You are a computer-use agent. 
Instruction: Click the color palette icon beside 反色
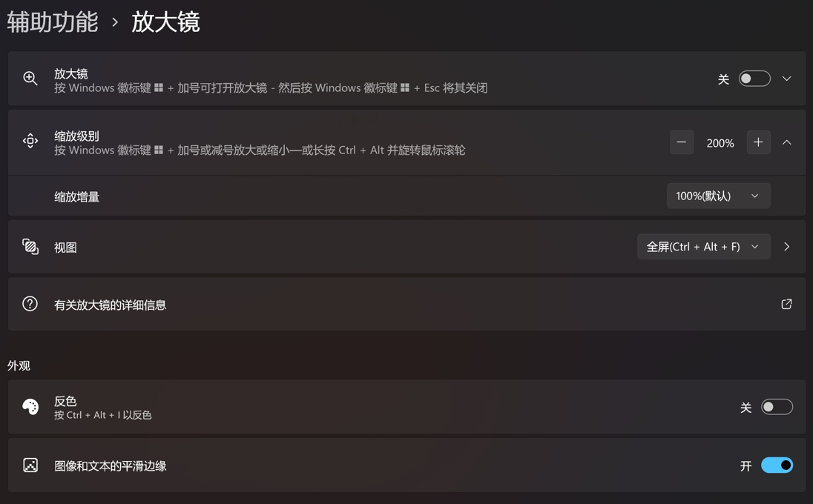[30, 407]
